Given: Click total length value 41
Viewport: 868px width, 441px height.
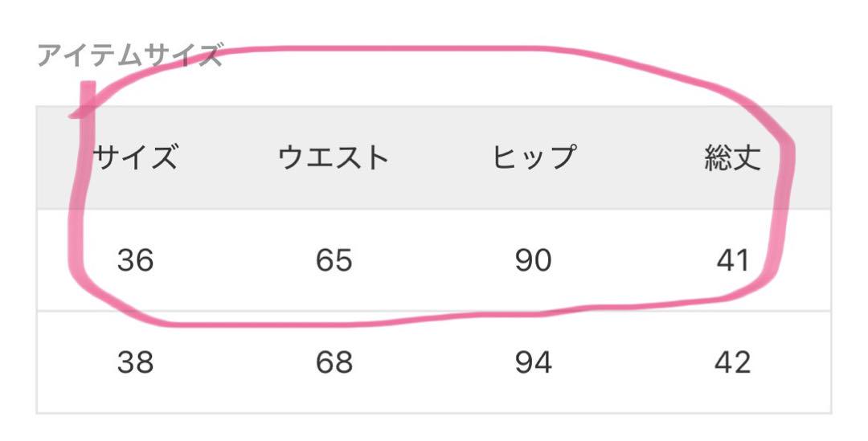Looking at the screenshot, I should tap(732, 260).
